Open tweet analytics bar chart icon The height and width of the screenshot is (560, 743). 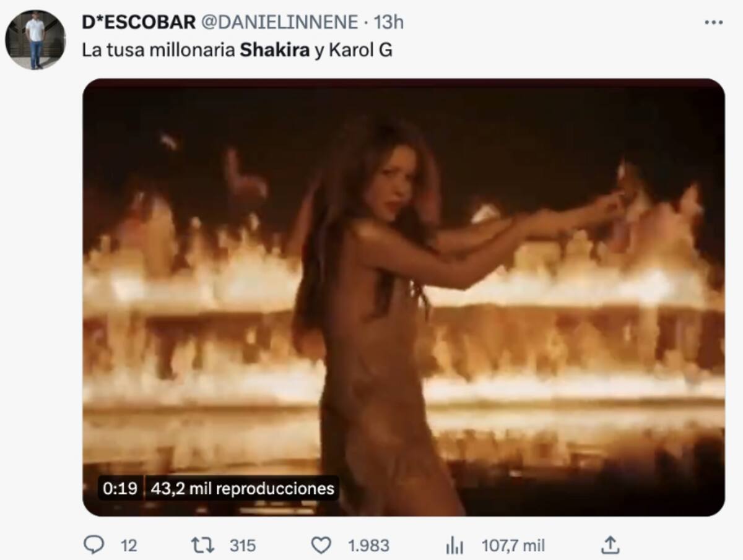(x=454, y=545)
